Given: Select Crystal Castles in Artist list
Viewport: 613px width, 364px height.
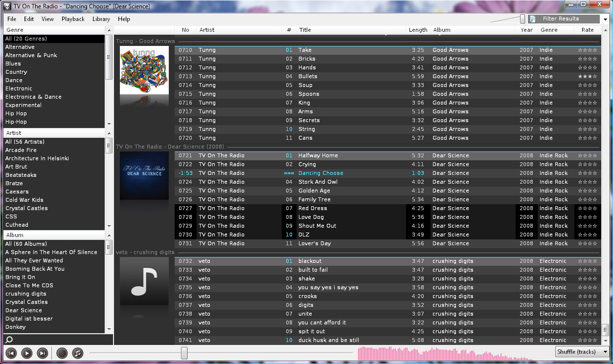Looking at the screenshot, I should (x=54, y=208).
